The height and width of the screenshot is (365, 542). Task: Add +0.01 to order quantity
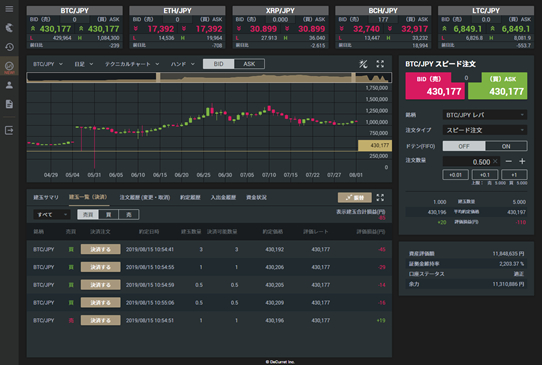click(x=456, y=175)
